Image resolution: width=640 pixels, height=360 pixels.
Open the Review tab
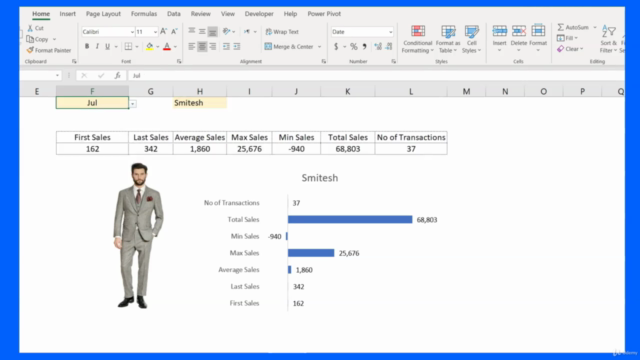(x=200, y=14)
